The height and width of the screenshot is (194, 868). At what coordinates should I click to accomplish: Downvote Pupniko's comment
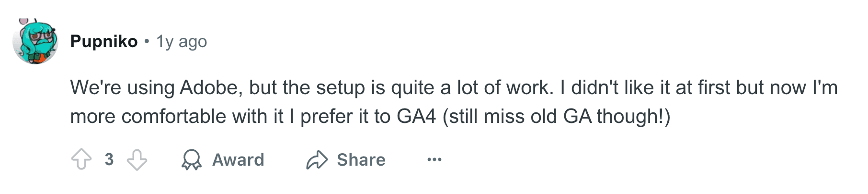[137, 159]
